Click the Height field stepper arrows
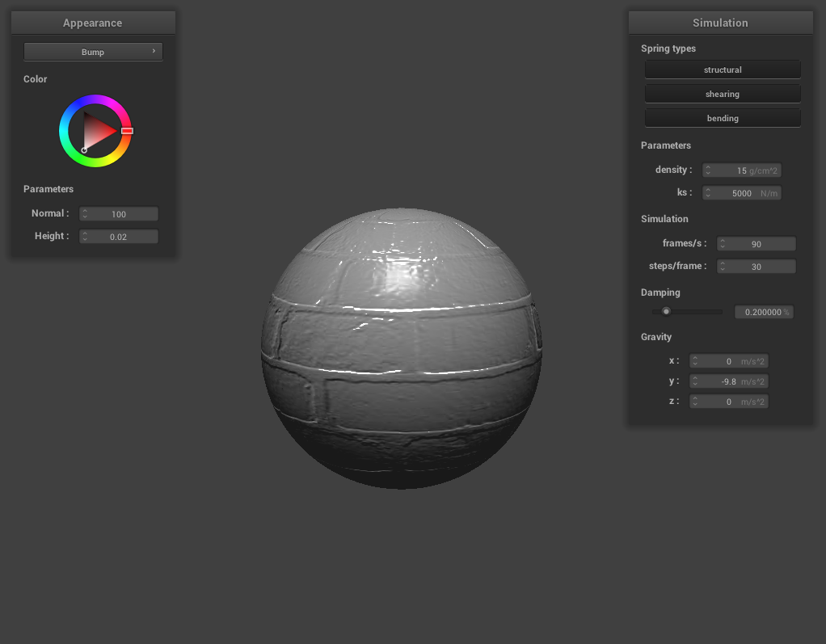The height and width of the screenshot is (644, 826). click(x=85, y=237)
